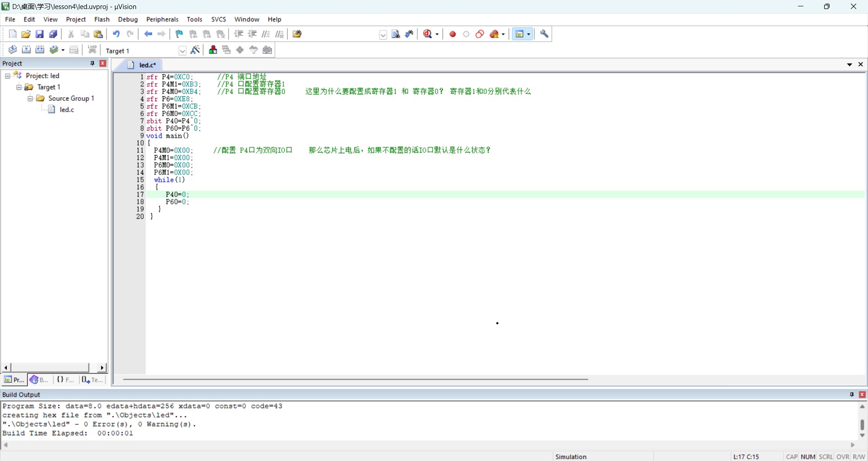Open the Help menu
This screenshot has height=461, width=868.
click(274, 19)
